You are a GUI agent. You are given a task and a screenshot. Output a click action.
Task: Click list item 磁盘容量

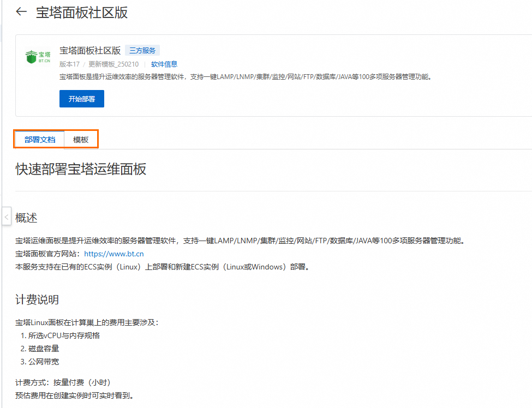click(x=44, y=349)
